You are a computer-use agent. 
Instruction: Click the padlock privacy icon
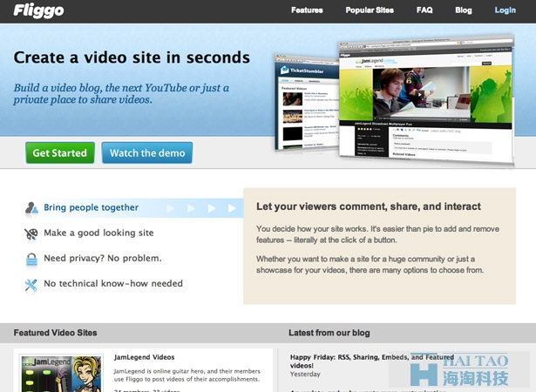tap(31, 260)
